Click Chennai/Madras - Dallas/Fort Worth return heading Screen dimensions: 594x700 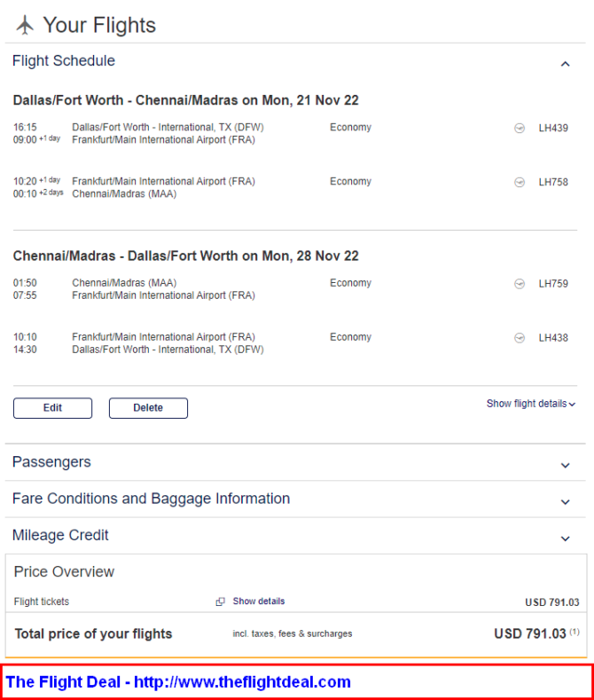186,256
